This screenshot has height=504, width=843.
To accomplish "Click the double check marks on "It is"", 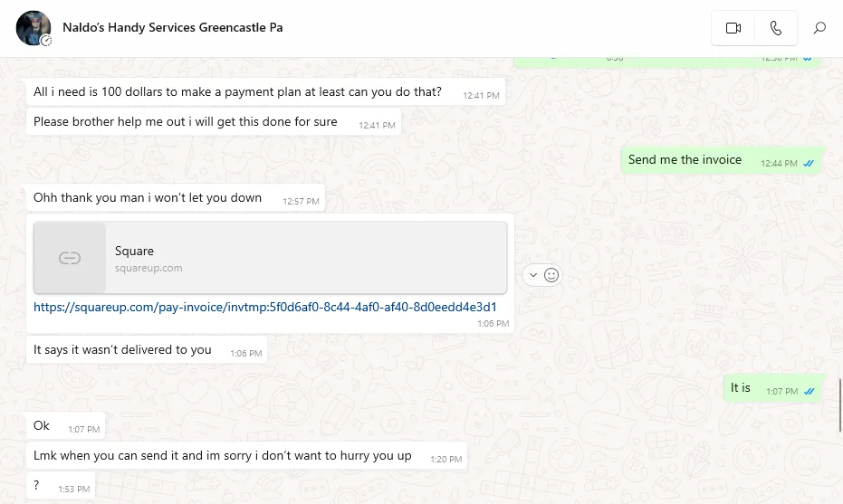I will (x=809, y=392).
